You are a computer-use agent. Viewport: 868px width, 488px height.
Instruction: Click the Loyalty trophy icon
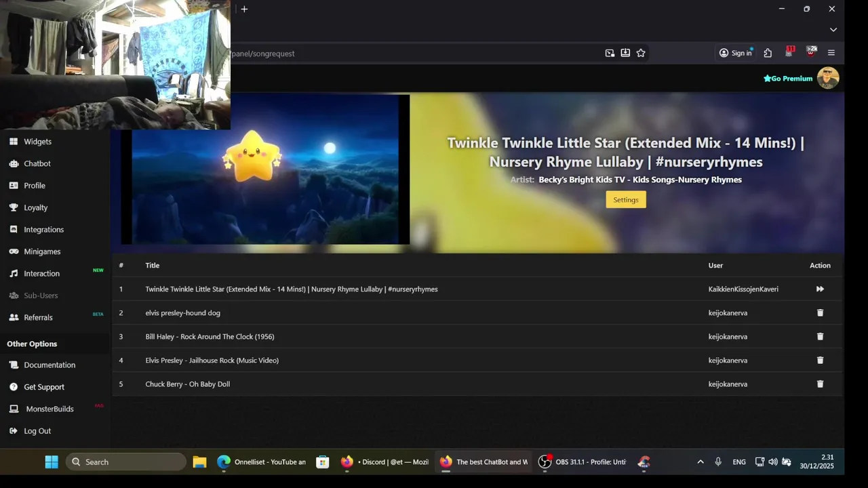tap(14, 207)
